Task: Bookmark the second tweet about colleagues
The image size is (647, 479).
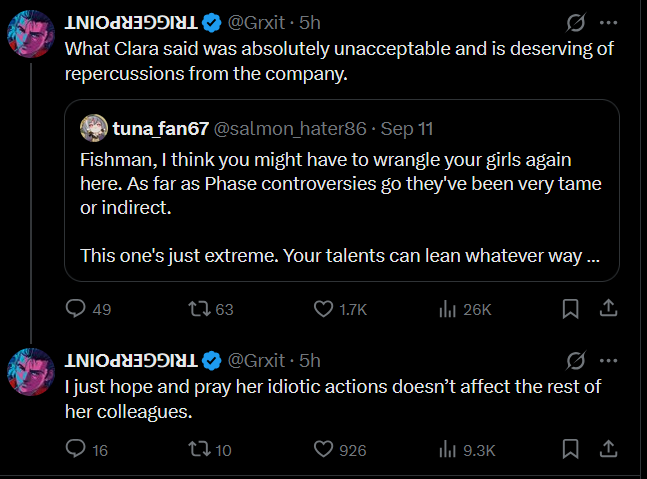Action: point(570,450)
